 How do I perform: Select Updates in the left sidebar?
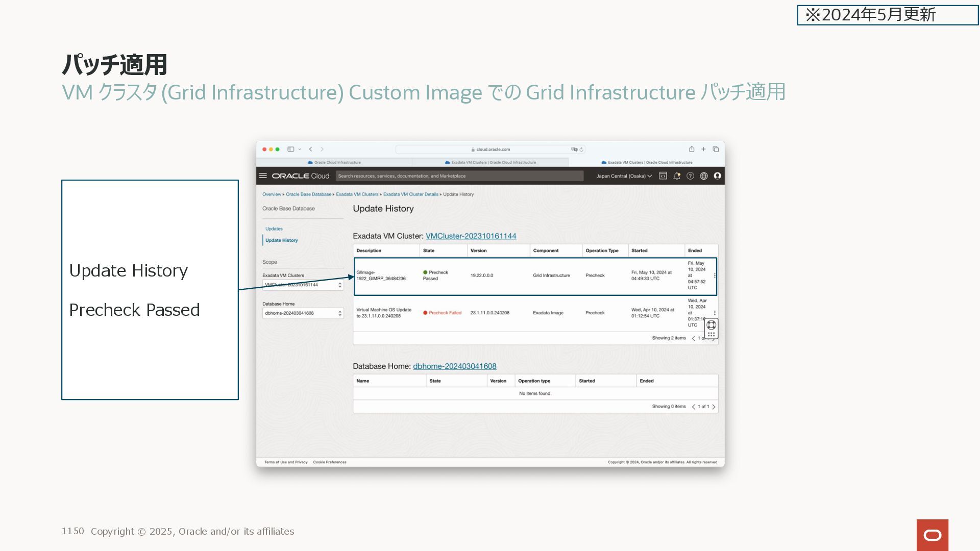274,229
